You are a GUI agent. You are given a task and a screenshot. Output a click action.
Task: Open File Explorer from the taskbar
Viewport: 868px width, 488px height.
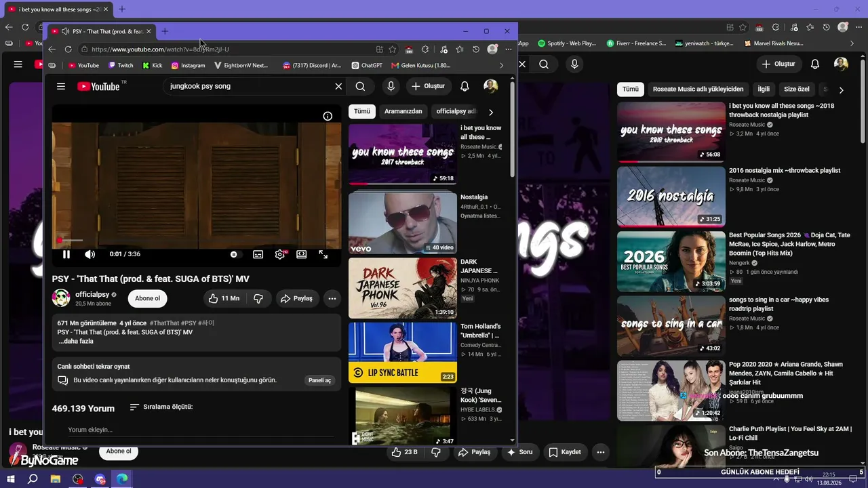coord(56,479)
